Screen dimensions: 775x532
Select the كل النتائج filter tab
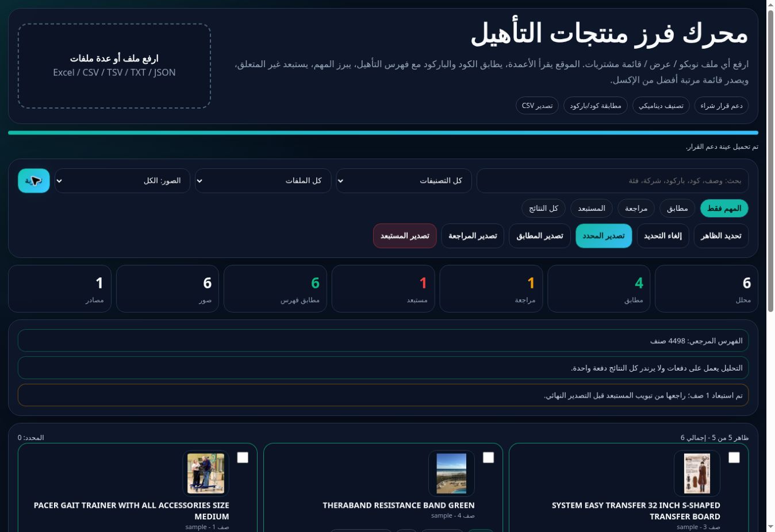(544, 208)
